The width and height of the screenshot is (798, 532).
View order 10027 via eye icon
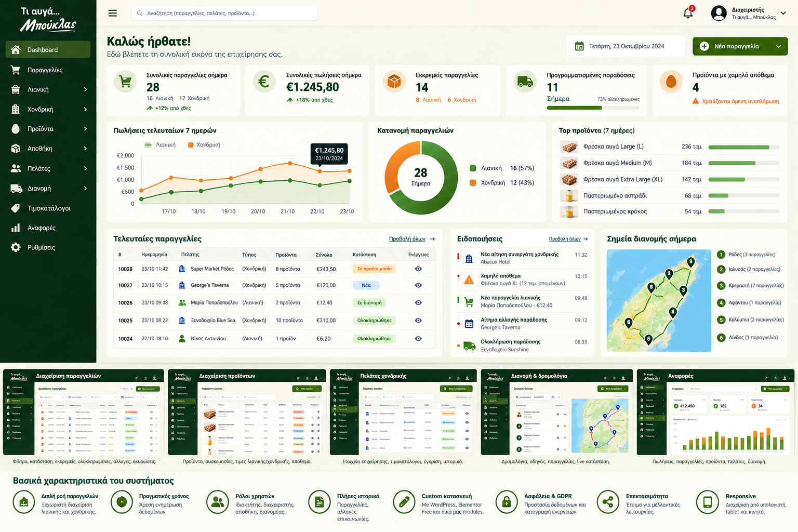pyautogui.click(x=418, y=285)
